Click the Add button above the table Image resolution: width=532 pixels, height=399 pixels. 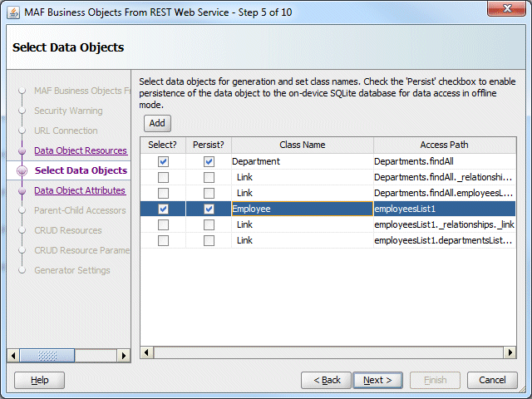[x=157, y=123]
